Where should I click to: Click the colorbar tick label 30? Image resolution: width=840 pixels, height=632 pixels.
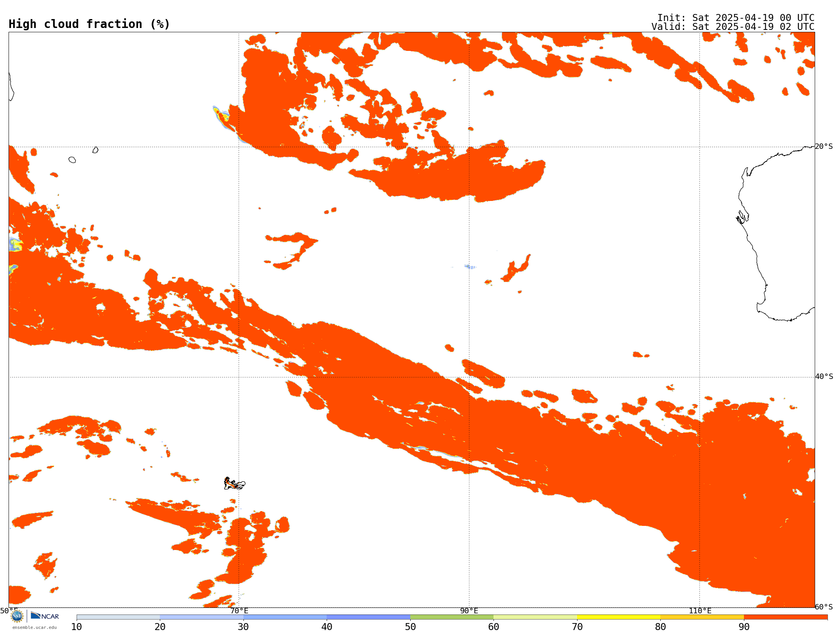pos(243,627)
